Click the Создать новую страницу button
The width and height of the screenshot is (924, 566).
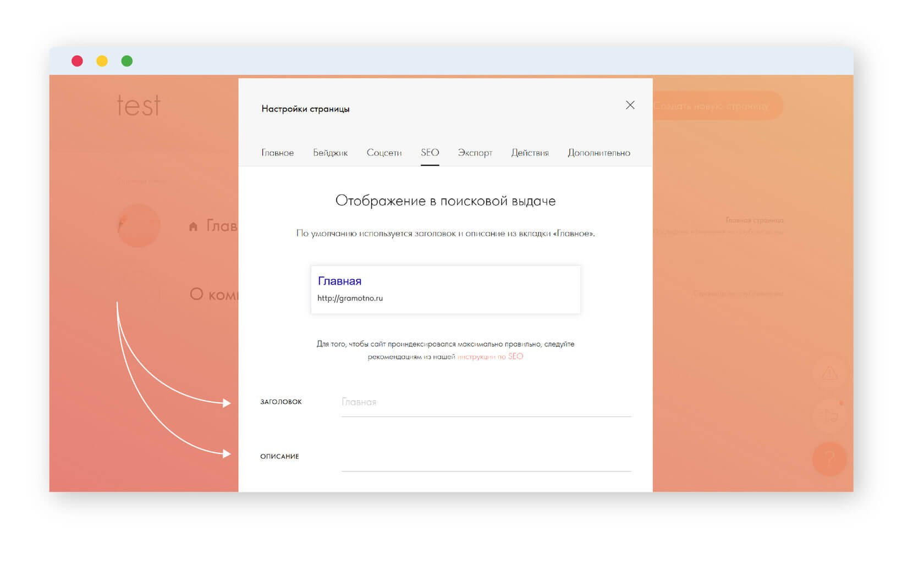point(717,106)
